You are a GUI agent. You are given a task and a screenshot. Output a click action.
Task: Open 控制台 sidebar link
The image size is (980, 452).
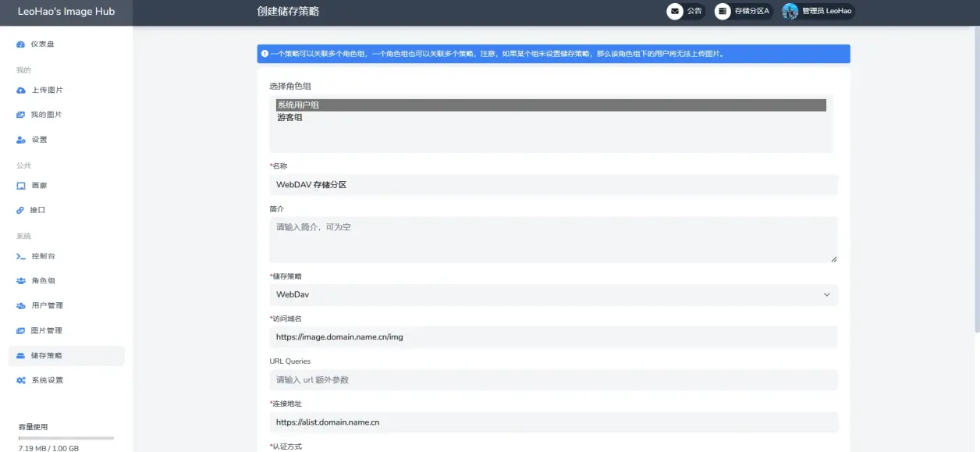[x=66, y=256]
